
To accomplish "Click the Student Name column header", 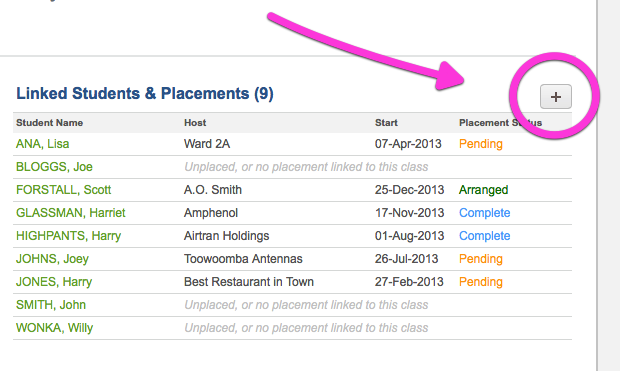I will (49, 123).
